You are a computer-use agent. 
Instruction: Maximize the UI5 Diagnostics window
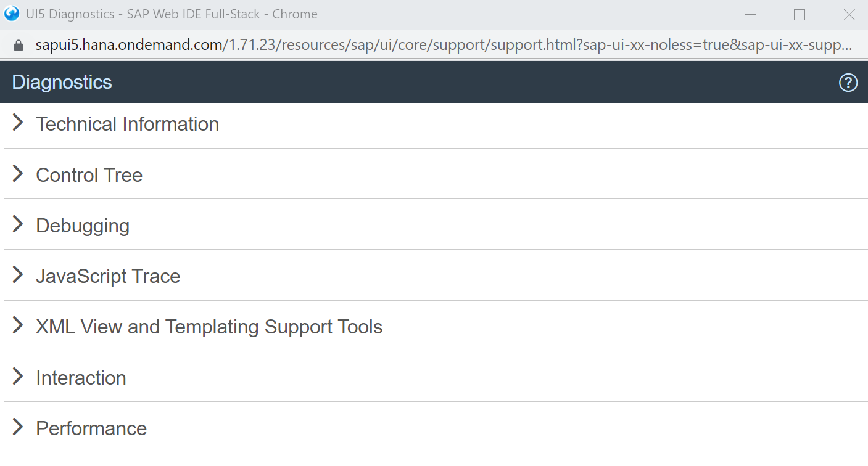(x=800, y=15)
